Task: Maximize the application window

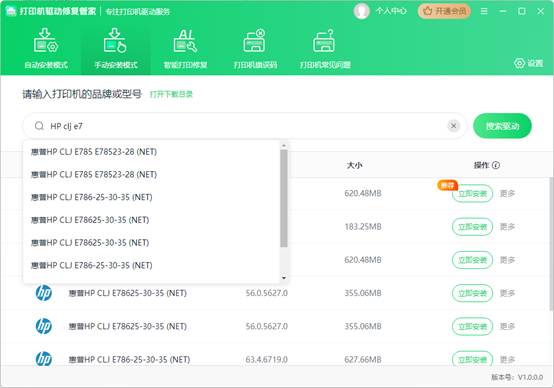Action: (521, 11)
